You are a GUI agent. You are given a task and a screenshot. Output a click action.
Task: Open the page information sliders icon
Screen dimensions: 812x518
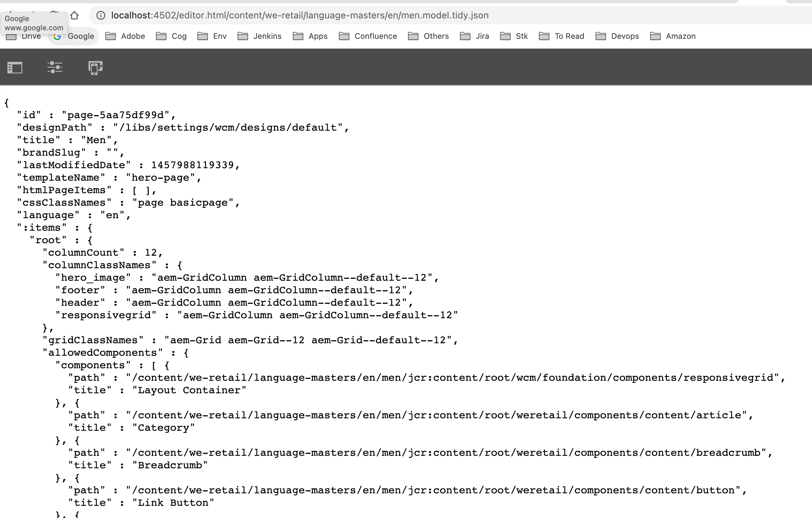click(x=55, y=67)
